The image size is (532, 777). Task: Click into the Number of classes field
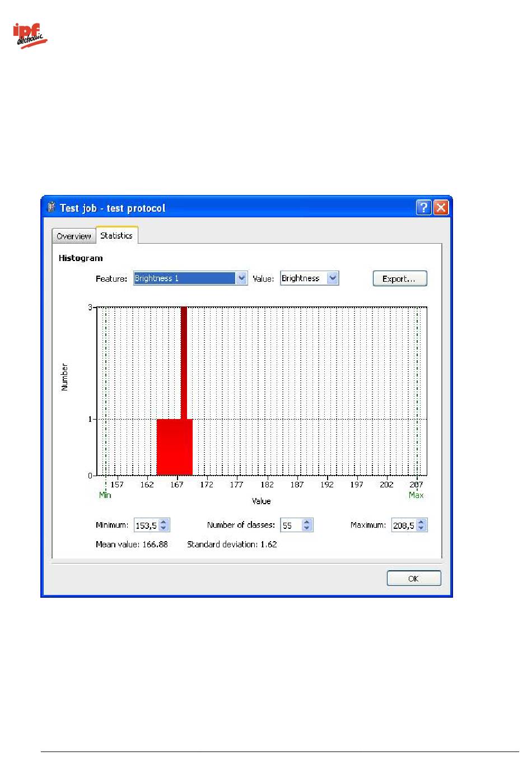[291, 525]
